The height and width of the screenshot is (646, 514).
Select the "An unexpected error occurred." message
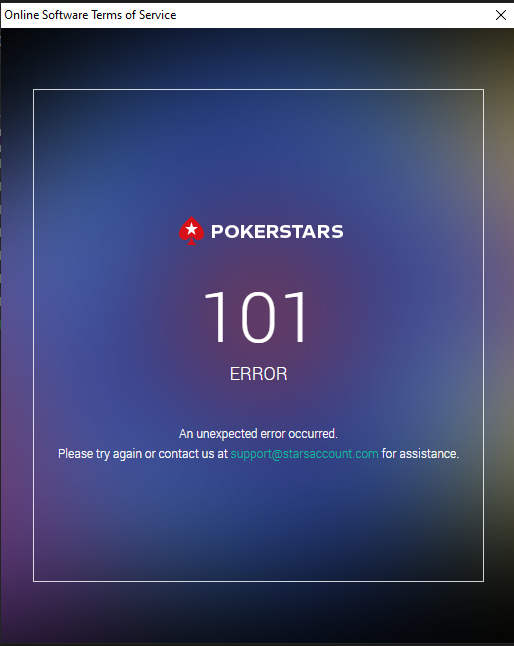(258, 434)
